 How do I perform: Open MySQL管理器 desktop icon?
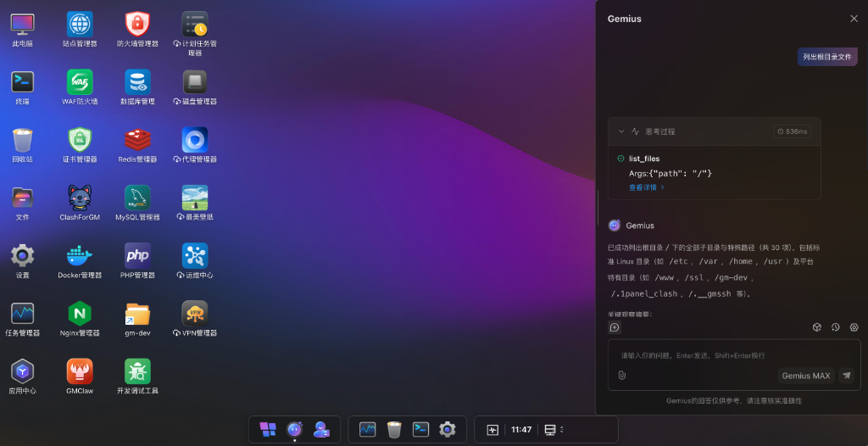[137, 198]
